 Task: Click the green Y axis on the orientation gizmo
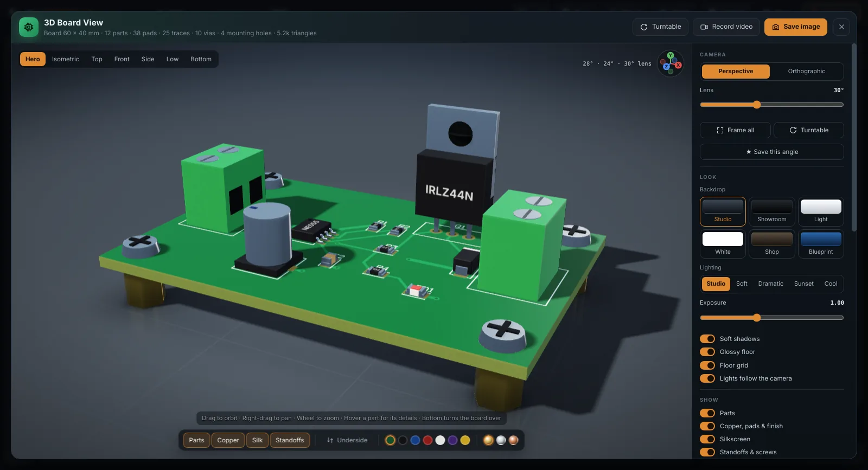click(x=671, y=55)
